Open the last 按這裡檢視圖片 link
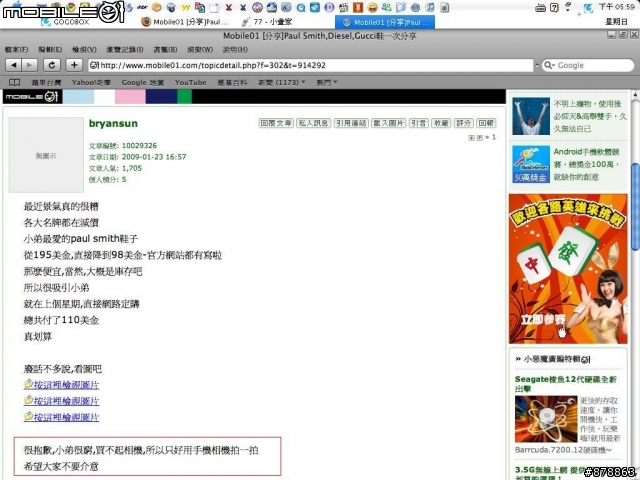 [x=66, y=417]
